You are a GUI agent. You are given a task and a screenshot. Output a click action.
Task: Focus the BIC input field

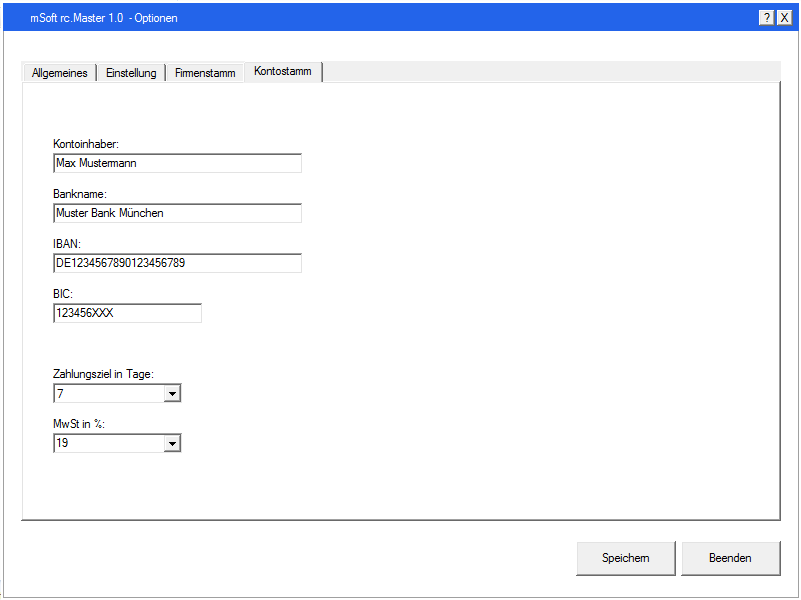tap(126, 313)
